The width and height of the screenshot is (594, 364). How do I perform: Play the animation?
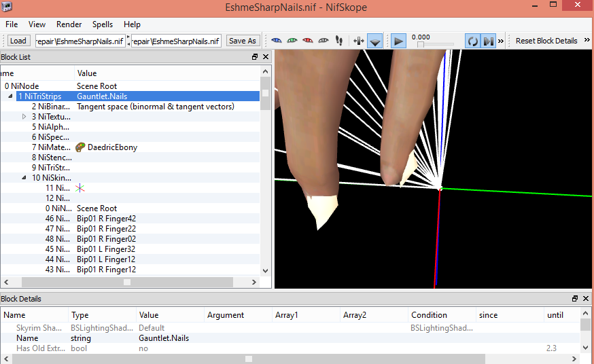(398, 41)
